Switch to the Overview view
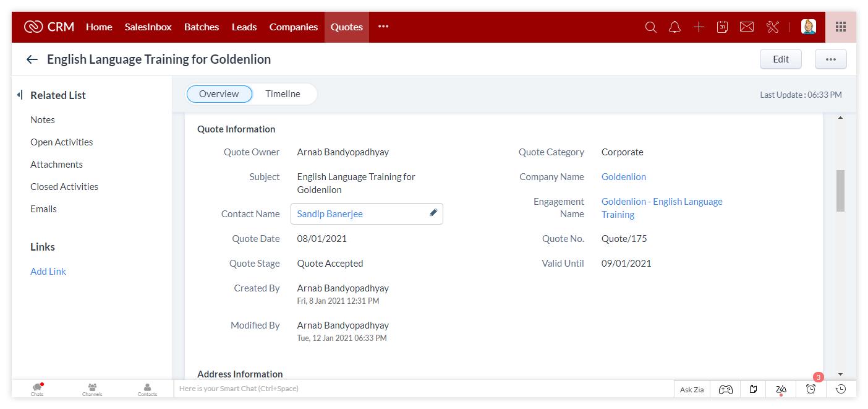Image resolution: width=868 pixels, height=409 pixels. click(219, 94)
